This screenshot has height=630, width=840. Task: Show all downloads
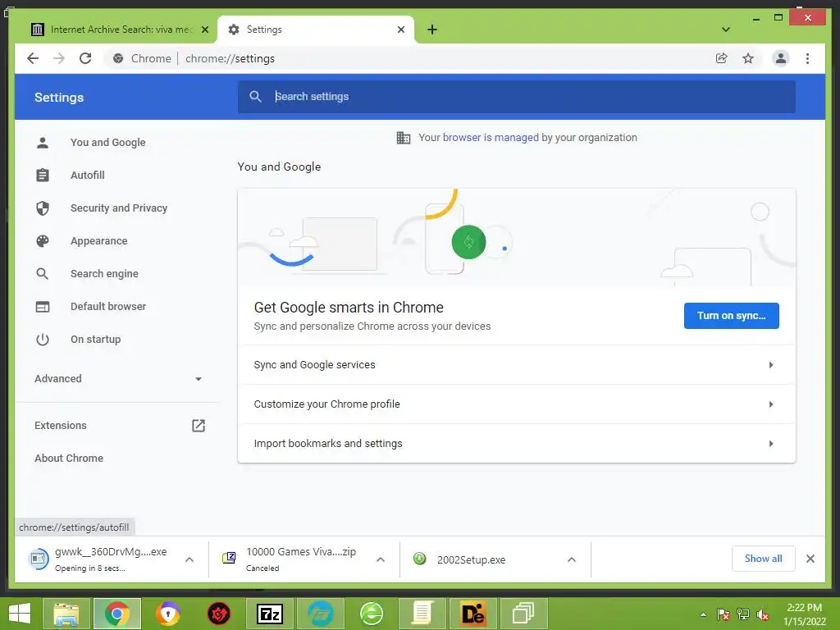pyautogui.click(x=764, y=559)
